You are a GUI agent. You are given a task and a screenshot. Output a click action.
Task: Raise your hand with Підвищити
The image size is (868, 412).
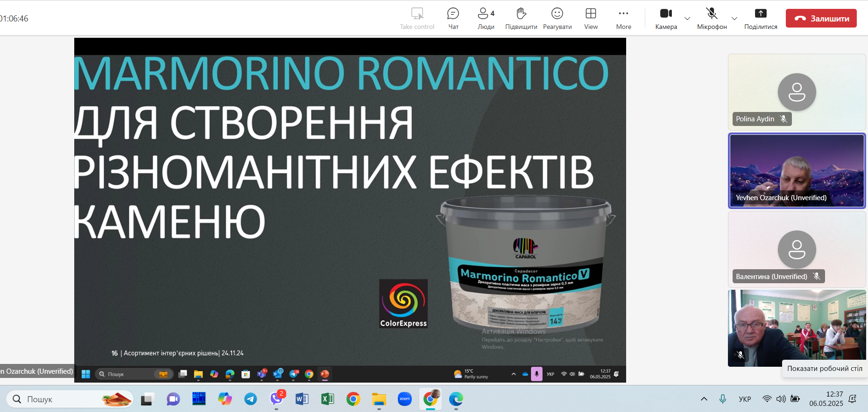[x=521, y=19]
